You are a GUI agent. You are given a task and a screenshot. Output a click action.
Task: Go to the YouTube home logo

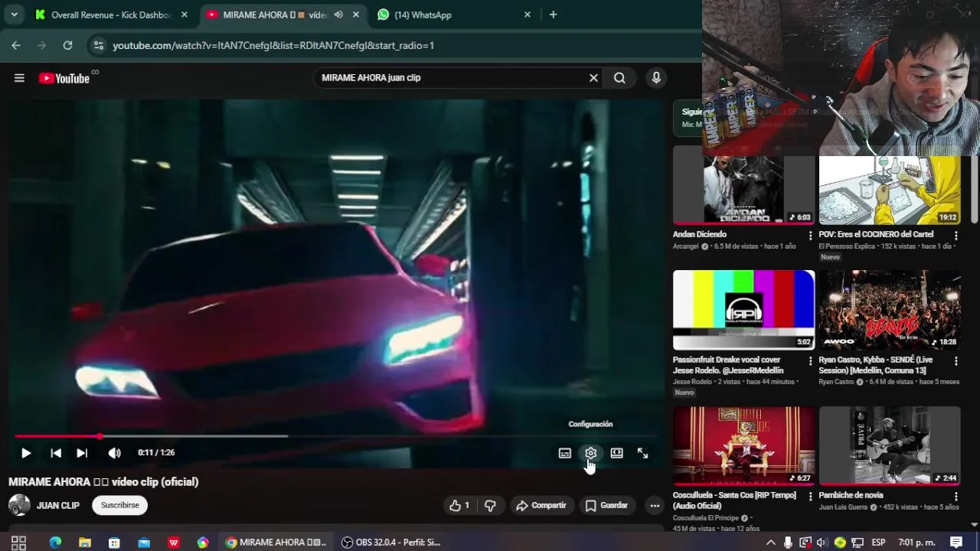point(64,78)
